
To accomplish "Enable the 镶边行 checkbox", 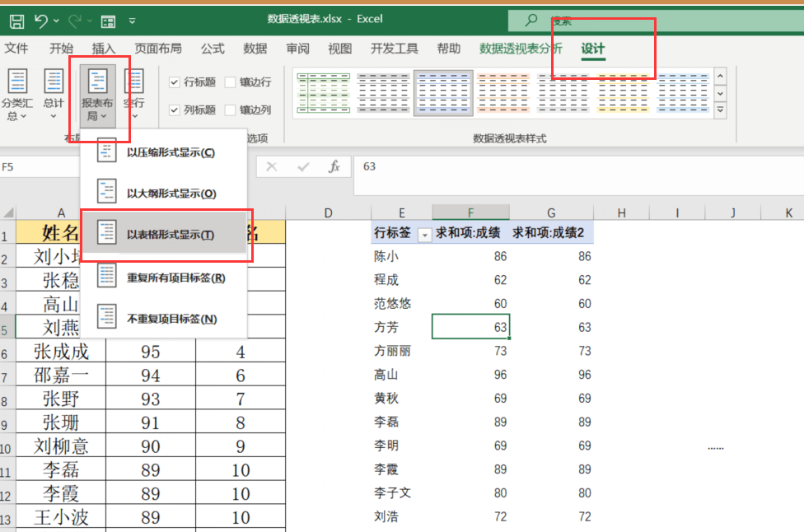I will click(x=230, y=82).
